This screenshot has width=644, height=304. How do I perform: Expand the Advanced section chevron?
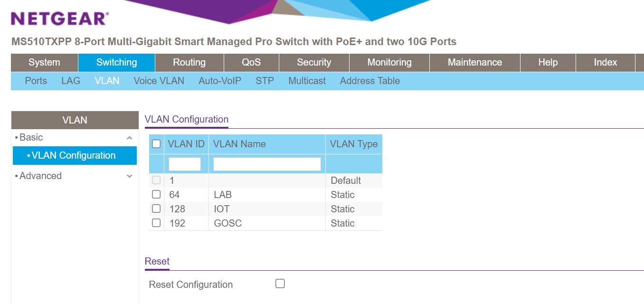pos(130,176)
